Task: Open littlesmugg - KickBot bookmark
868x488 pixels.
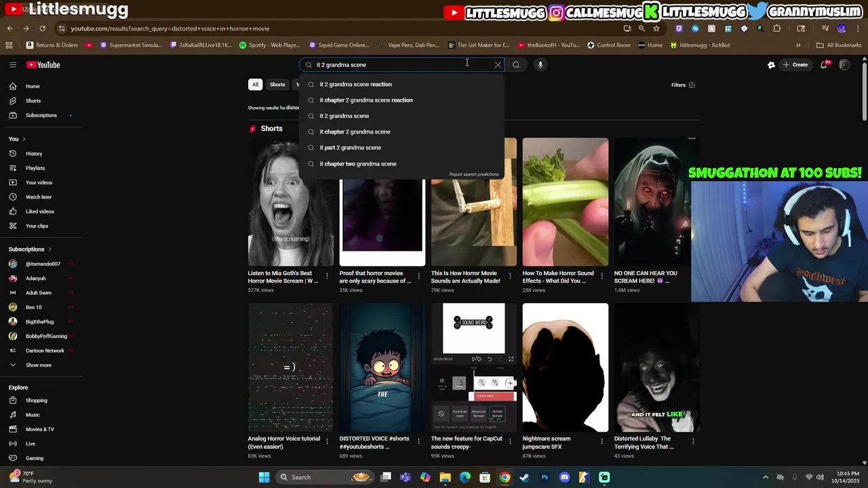Action: 700,45
